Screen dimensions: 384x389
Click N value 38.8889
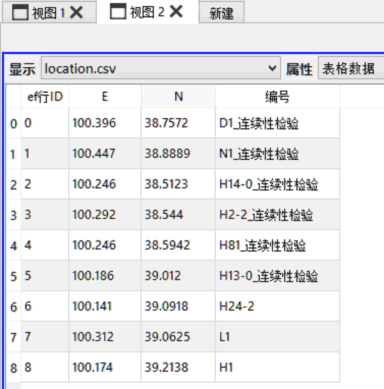coord(178,154)
